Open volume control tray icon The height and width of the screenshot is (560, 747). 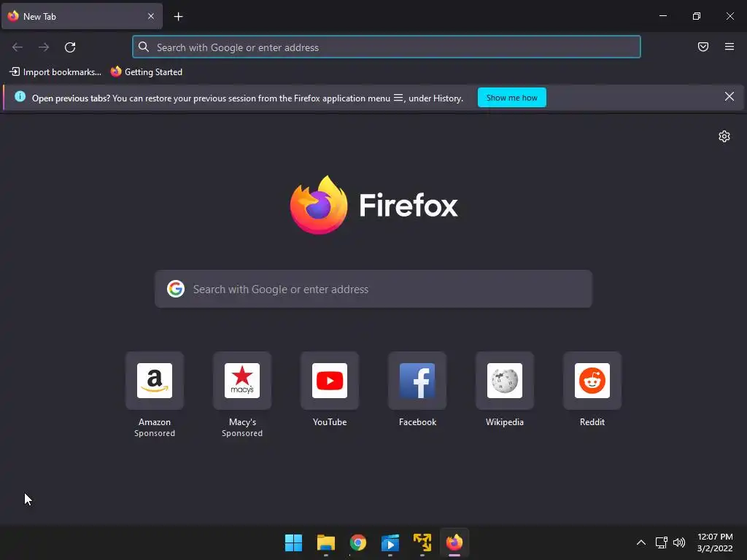679,542
